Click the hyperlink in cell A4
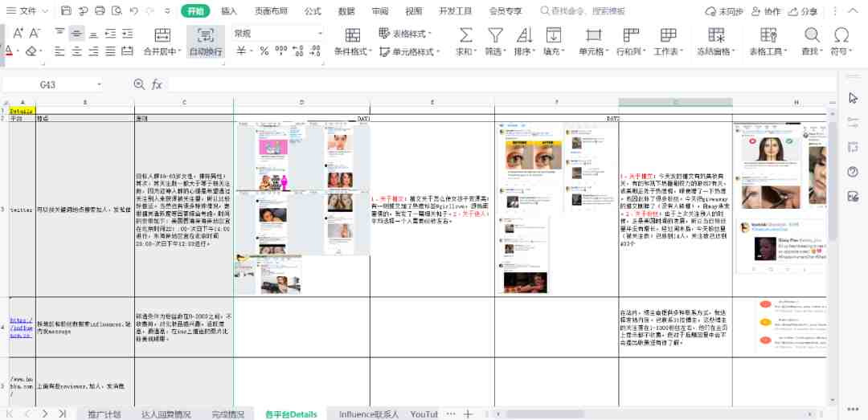Screen dimensions: 868x420 (x=22, y=326)
